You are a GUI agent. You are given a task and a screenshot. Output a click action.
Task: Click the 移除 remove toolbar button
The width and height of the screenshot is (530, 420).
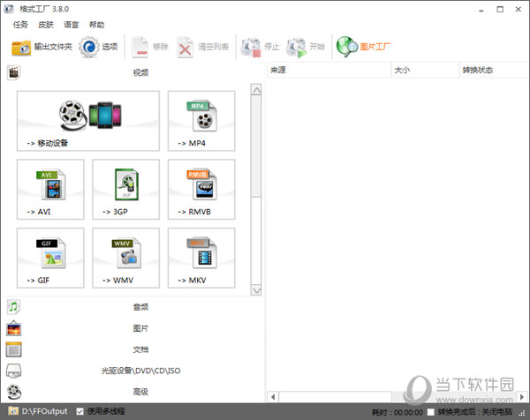point(150,47)
